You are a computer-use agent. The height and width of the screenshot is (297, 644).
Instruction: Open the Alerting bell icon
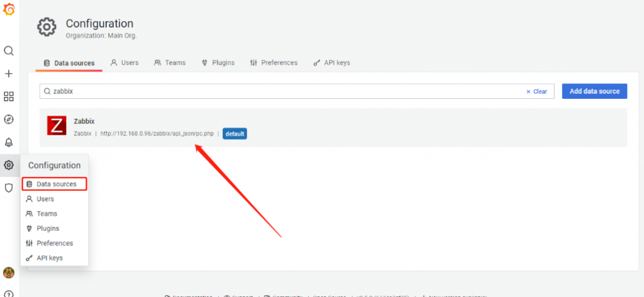[x=9, y=143]
